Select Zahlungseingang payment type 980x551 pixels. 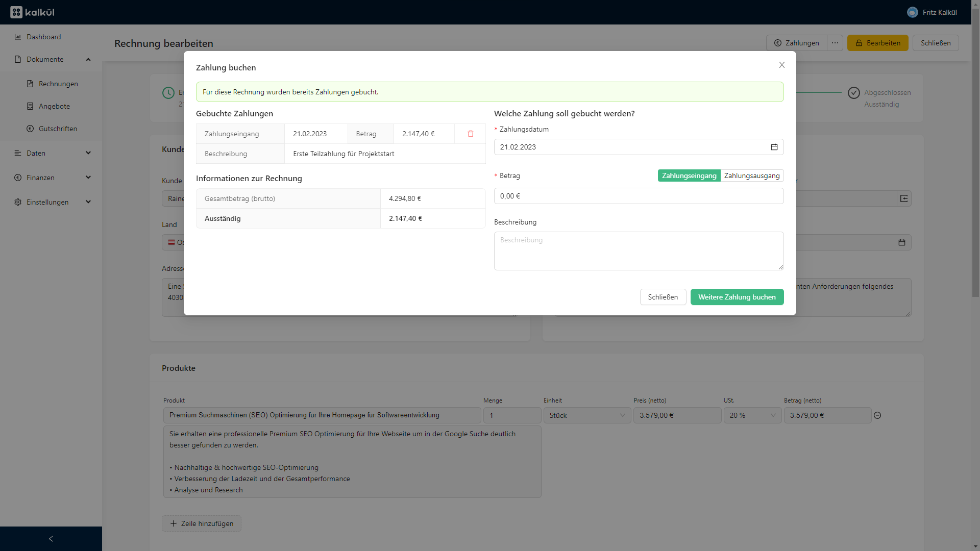coord(689,176)
